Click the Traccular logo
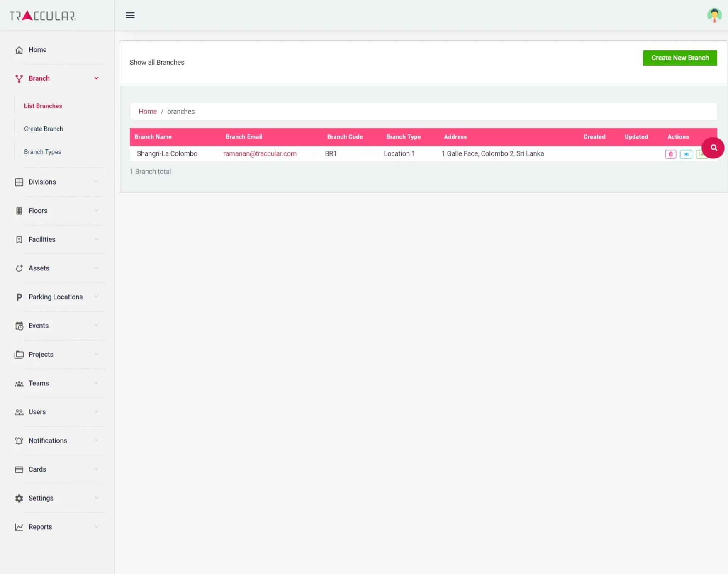 pyautogui.click(x=43, y=16)
